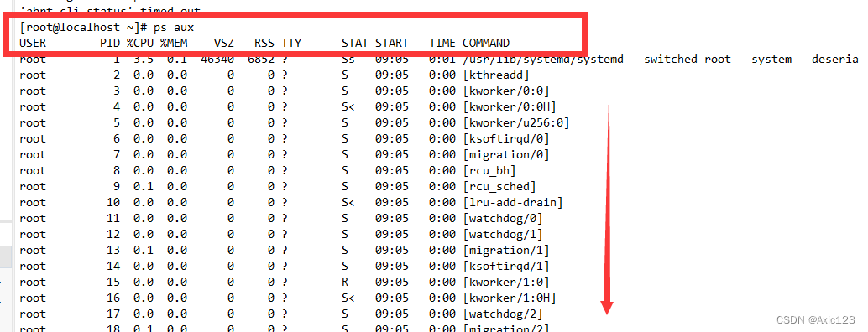Viewport: 868px width, 332px height.
Task: Select the RSS column header
Action: point(264,43)
